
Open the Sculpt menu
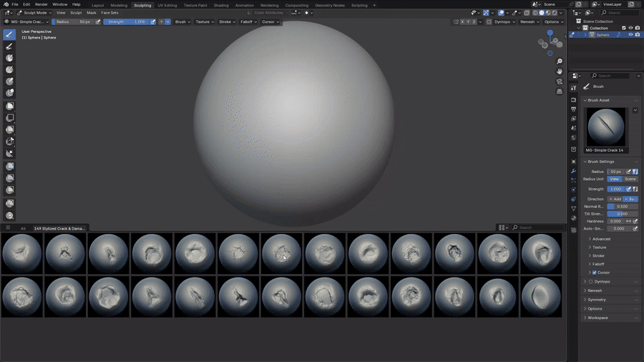[76, 13]
